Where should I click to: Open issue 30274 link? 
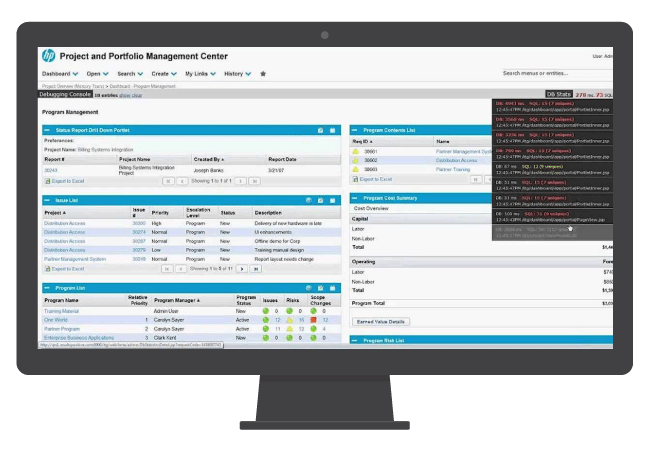coord(139,232)
